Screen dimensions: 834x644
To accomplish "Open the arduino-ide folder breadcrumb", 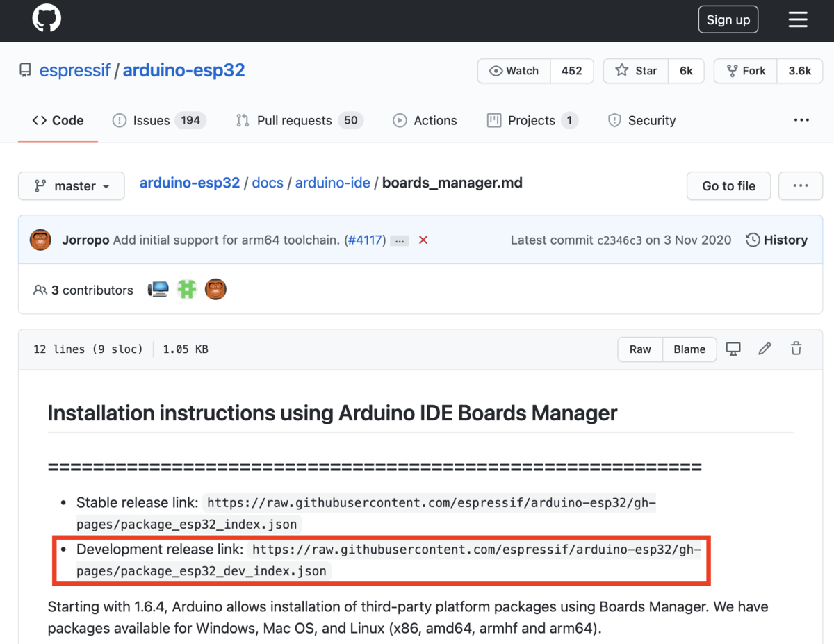I will pyautogui.click(x=333, y=183).
